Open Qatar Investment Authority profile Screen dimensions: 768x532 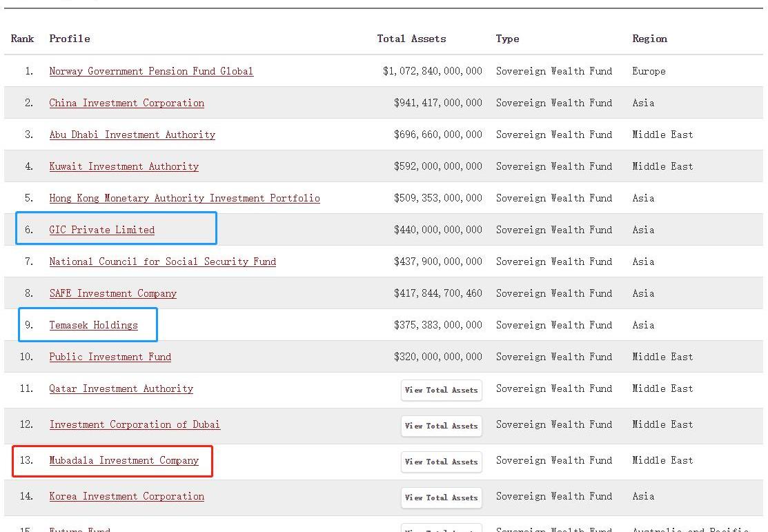click(121, 389)
